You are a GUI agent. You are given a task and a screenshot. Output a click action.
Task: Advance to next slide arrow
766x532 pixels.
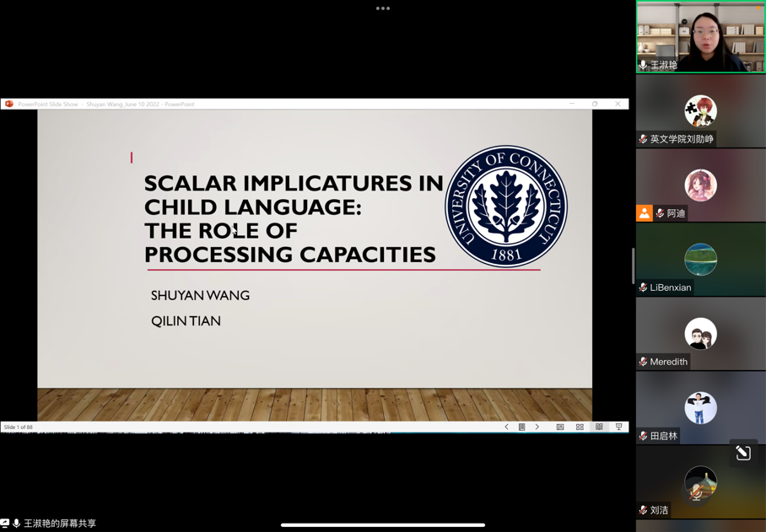pyautogui.click(x=537, y=427)
